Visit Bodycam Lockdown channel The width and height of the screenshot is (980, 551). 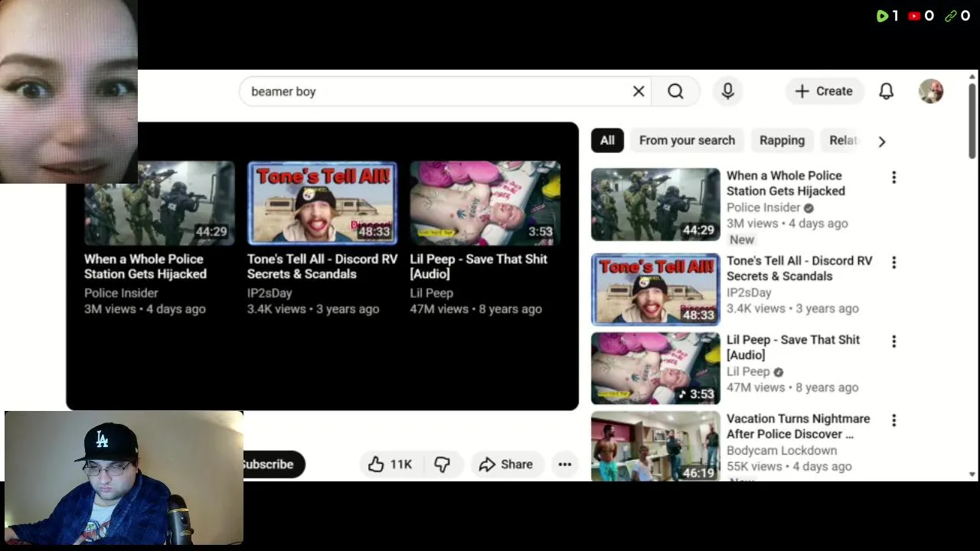[782, 451]
